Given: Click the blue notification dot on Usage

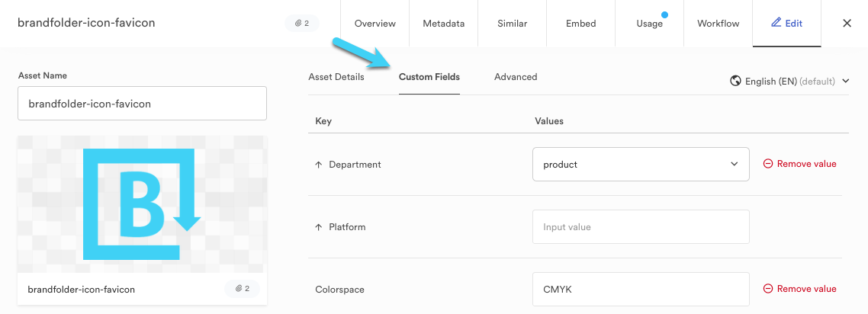Looking at the screenshot, I should tap(665, 14).
